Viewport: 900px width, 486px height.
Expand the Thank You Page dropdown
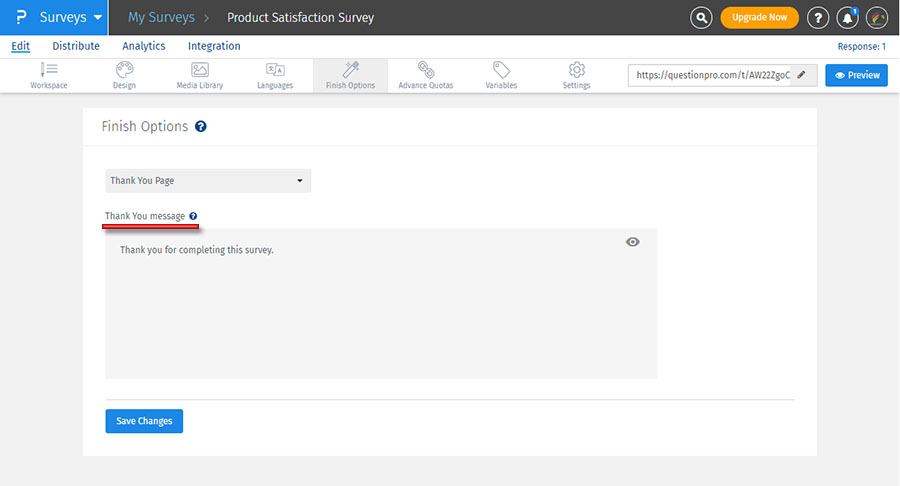pos(208,181)
